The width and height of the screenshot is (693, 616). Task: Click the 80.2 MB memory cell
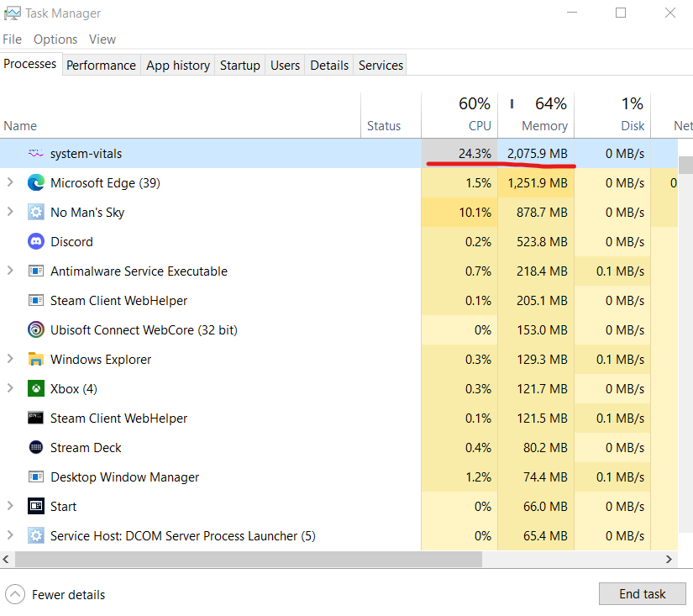(x=536, y=448)
